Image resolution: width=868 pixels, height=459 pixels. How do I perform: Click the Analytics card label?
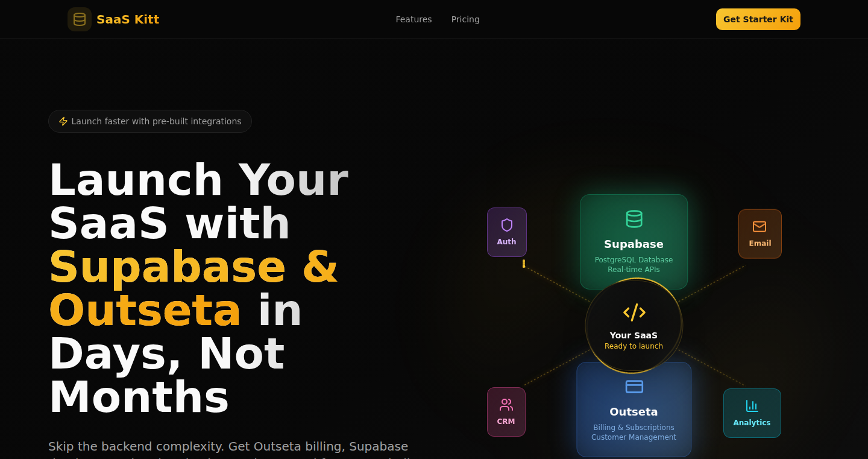point(752,423)
